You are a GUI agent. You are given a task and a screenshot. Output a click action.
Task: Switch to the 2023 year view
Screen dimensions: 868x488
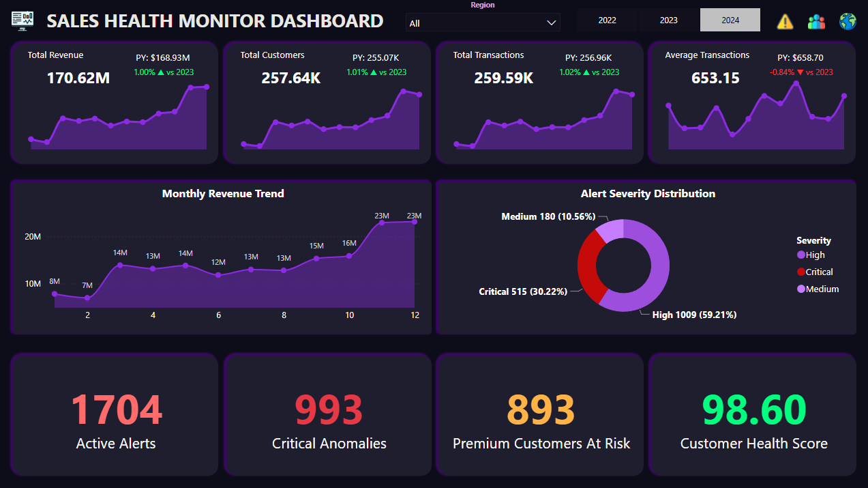668,20
